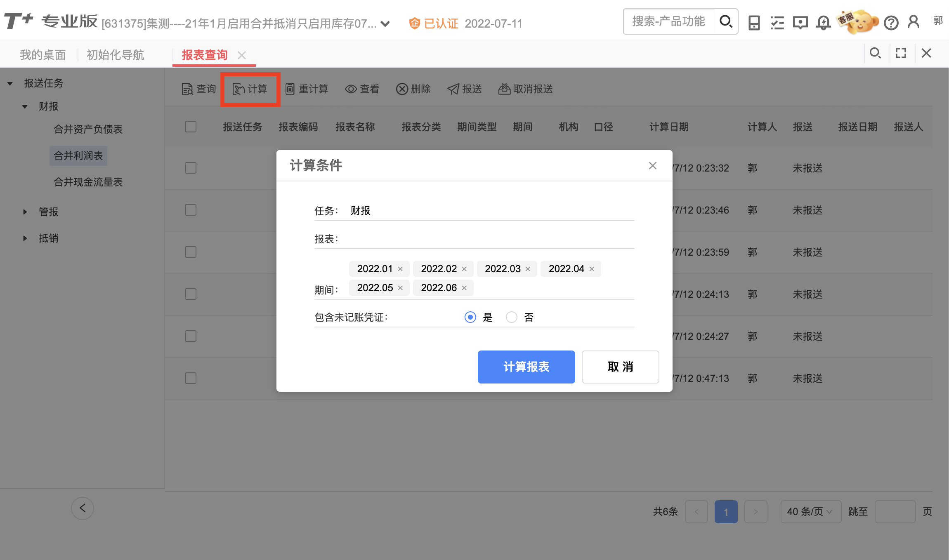Switch to 我的桌面 tab

pos(43,55)
